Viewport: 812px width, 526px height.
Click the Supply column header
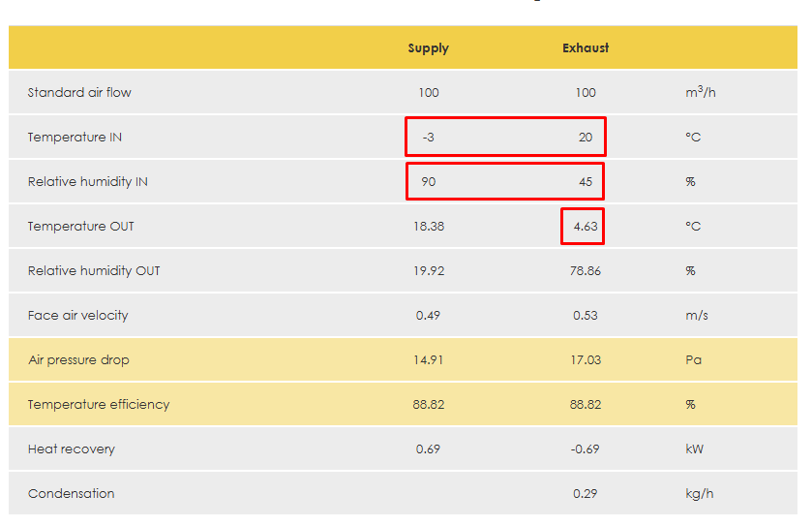(x=428, y=48)
